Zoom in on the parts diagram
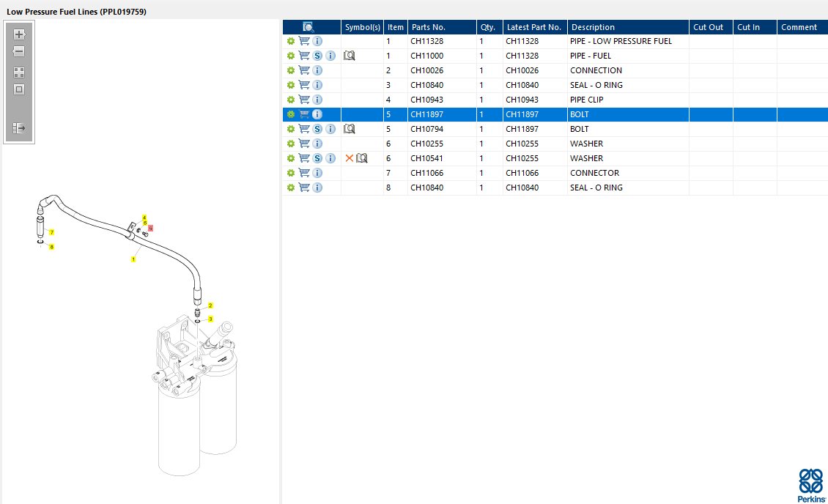 (19, 34)
